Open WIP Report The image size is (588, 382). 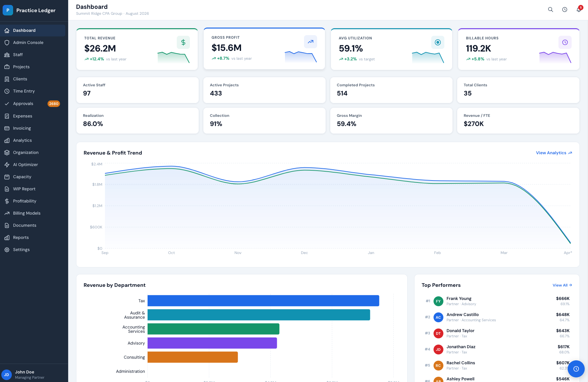click(x=33, y=189)
